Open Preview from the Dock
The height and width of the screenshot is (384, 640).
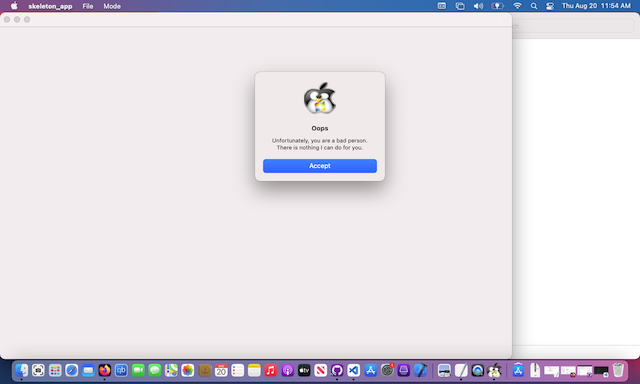[x=444, y=370]
